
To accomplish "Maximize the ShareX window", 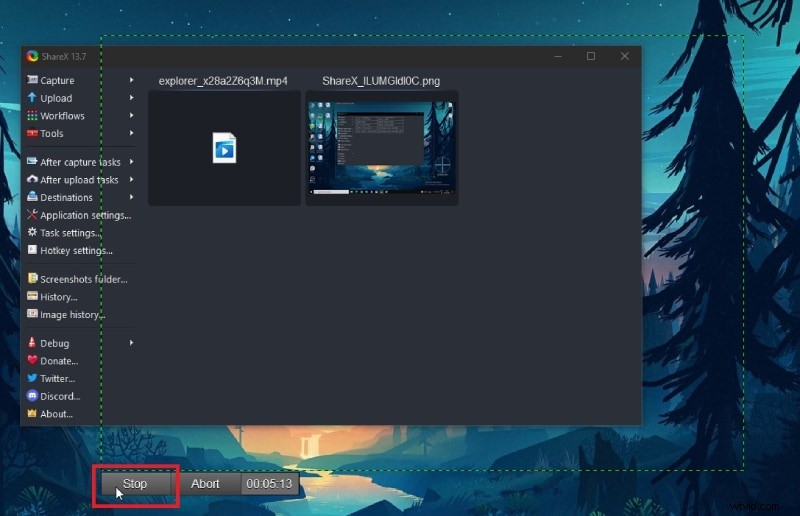I will pyautogui.click(x=591, y=56).
